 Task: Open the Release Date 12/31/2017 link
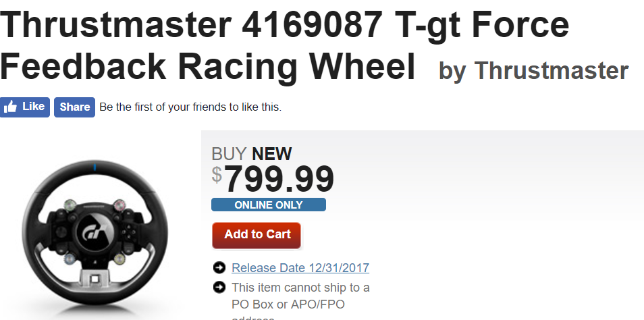click(x=300, y=268)
